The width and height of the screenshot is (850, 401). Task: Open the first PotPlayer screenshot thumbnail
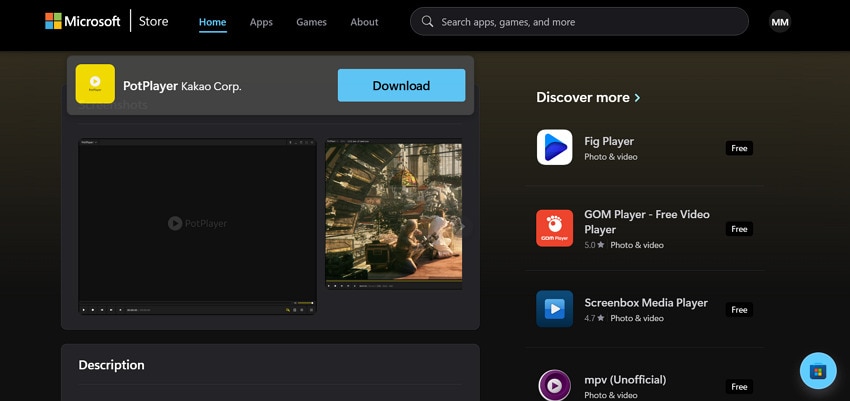[x=197, y=227]
